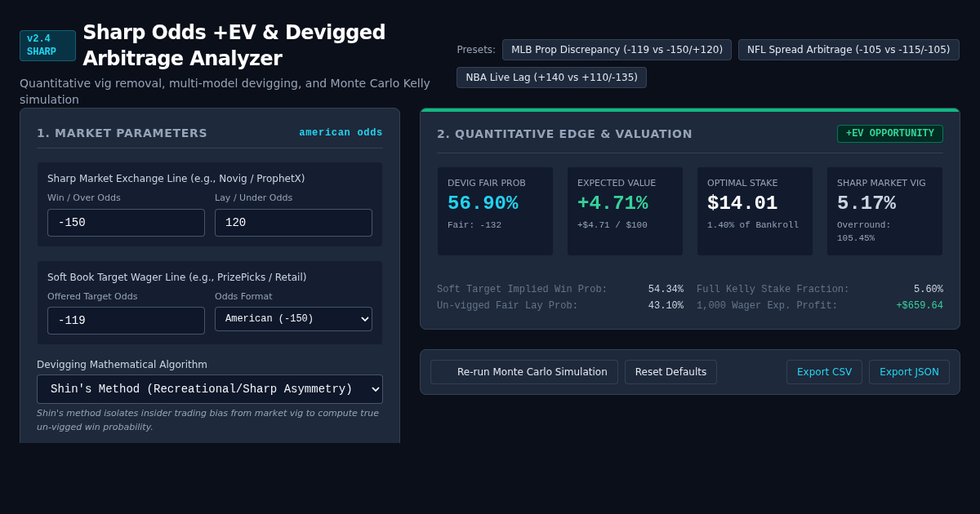Apply the NBA Live Lag preset

pyautogui.click(x=551, y=78)
